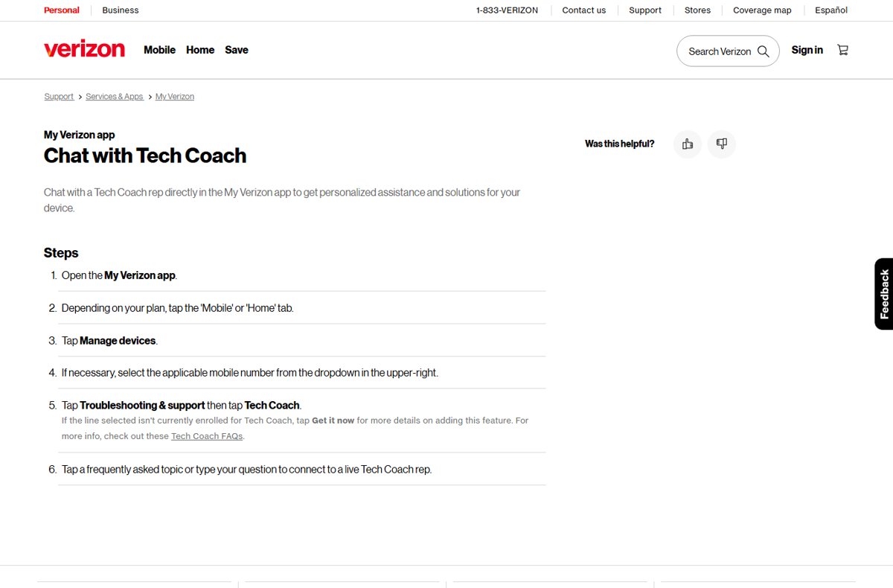Viewport: 893px width, 588px height.
Task: Click the 'Troubleshooting & support' step text
Action: [x=142, y=406]
